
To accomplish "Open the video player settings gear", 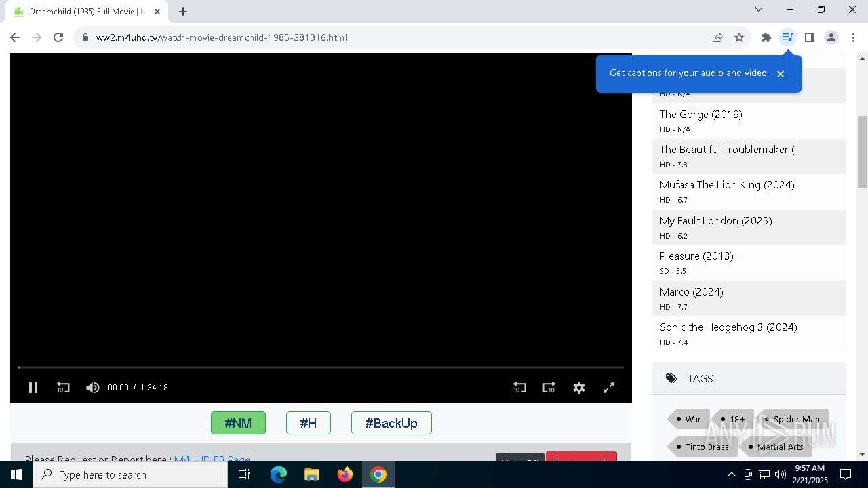I will pos(579,388).
